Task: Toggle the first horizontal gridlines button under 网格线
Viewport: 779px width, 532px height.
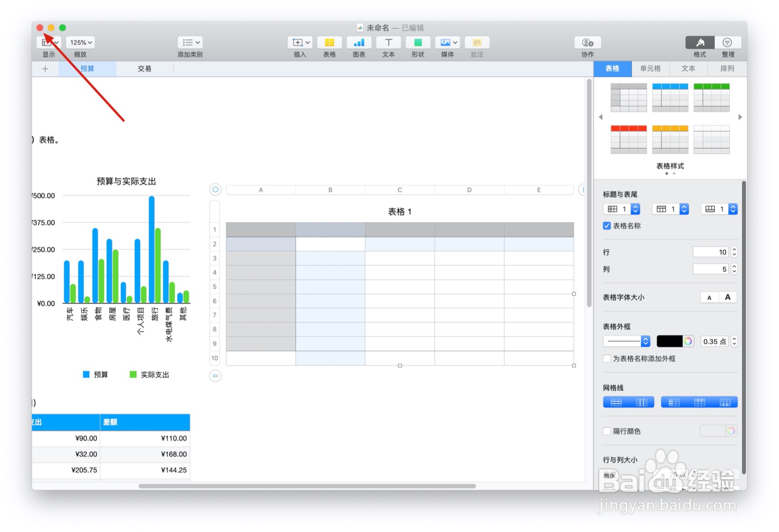Action: click(x=616, y=402)
